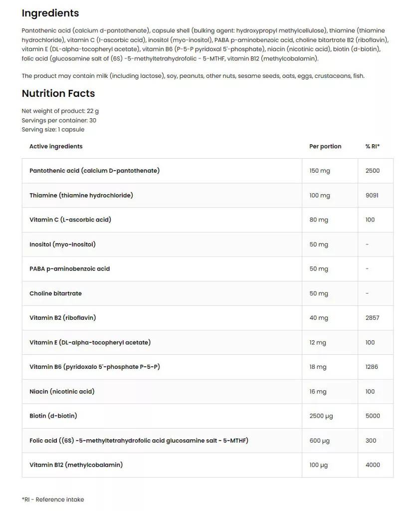Viewport: 420px width, 511px height.
Task: Click the Folic acid row label
Action: [x=139, y=440]
